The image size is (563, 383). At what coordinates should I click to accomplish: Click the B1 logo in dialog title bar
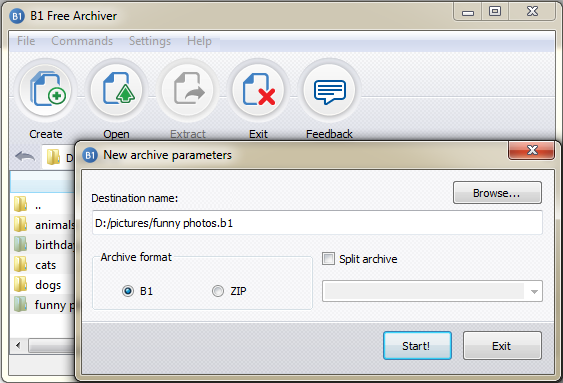pyautogui.click(x=90, y=155)
